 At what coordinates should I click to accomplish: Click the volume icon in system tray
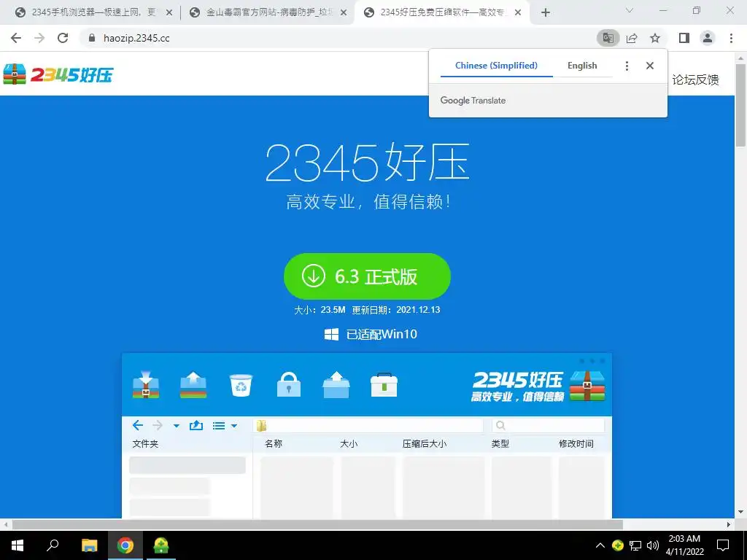(x=653, y=545)
